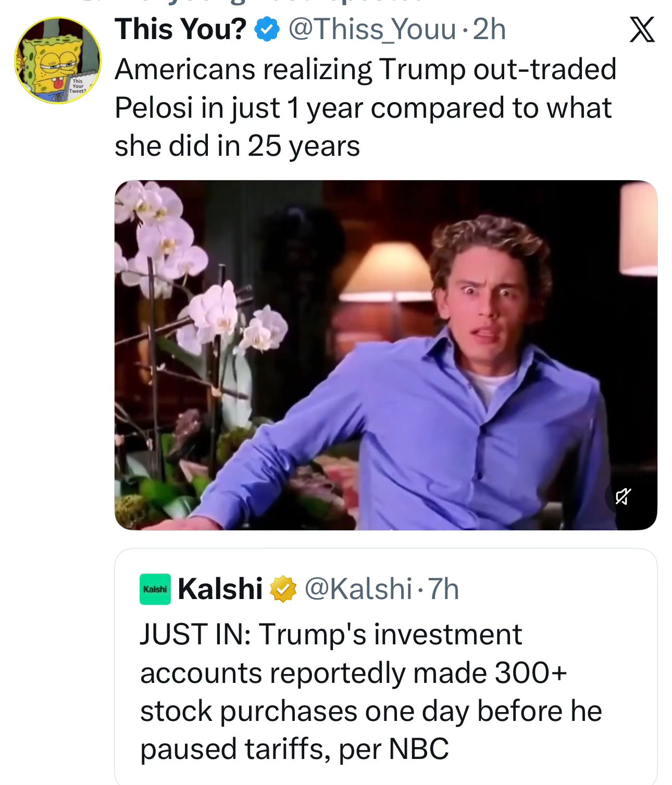This screenshot has height=785, width=672.
Task: Click 'per NBC' in the quoted tweet
Action: tap(393, 749)
